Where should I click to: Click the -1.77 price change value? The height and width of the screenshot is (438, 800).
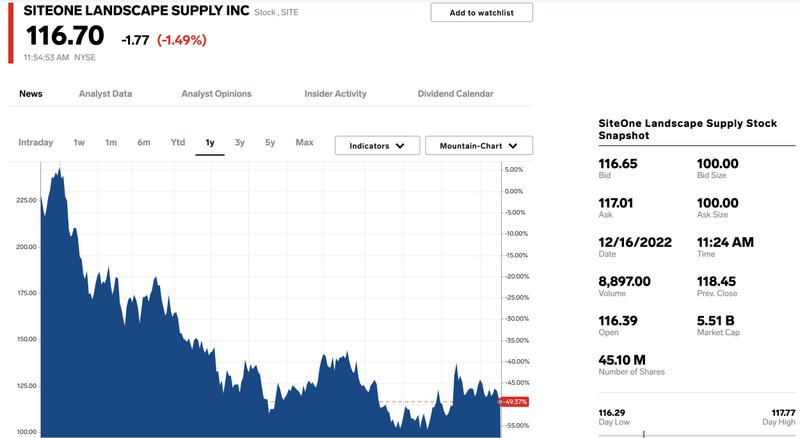135,40
